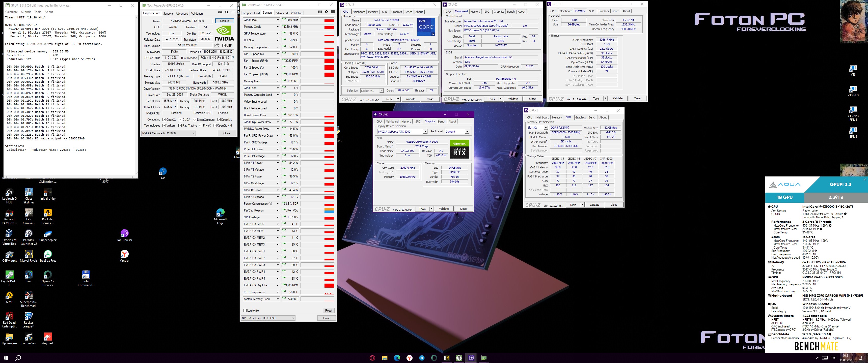Image resolution: width=868 pixels, height=363 pixels.
Task: Open AnyDesk desktop shortcut
Action: click(48, 339)
